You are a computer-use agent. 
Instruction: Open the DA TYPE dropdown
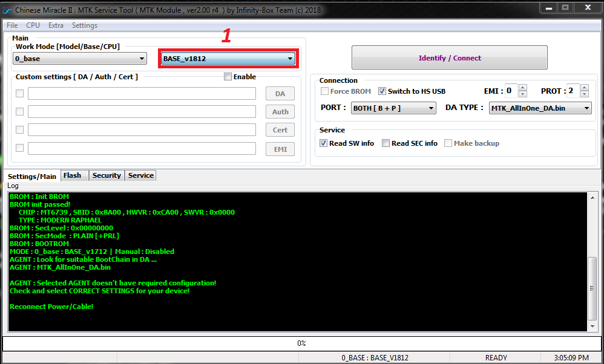pyautogui.click(x=540, y=108)
